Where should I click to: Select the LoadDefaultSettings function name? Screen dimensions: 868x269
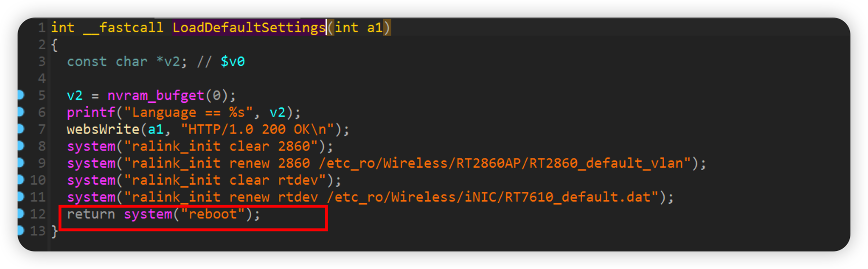tap(249, 27)
